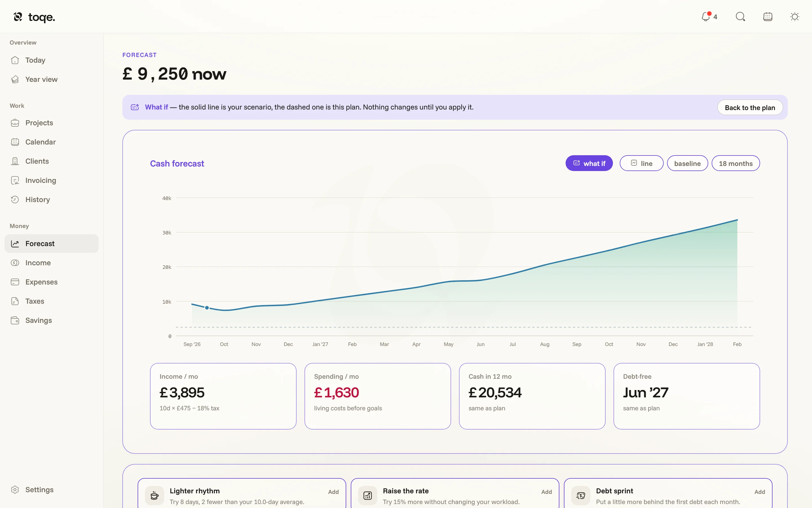Click the Invoicing icon

[x=15, y=180]
